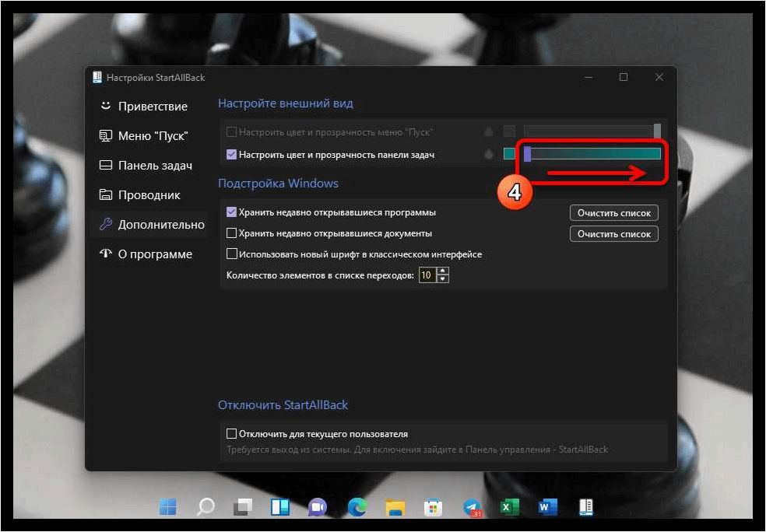This screenshot has height=532, width=766.
Task: Uncheck Хранить недавно открывавшиеся программы
Action: [x=231, y=212]
